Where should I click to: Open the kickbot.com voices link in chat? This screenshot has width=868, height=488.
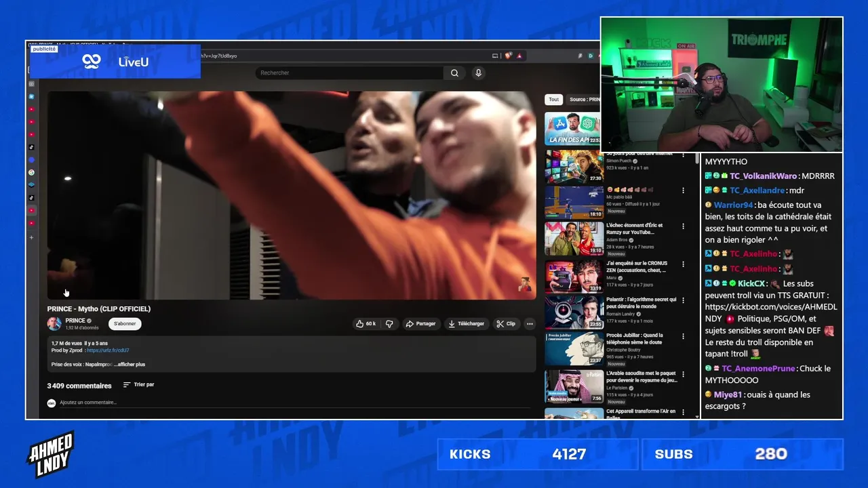[771, 312]
